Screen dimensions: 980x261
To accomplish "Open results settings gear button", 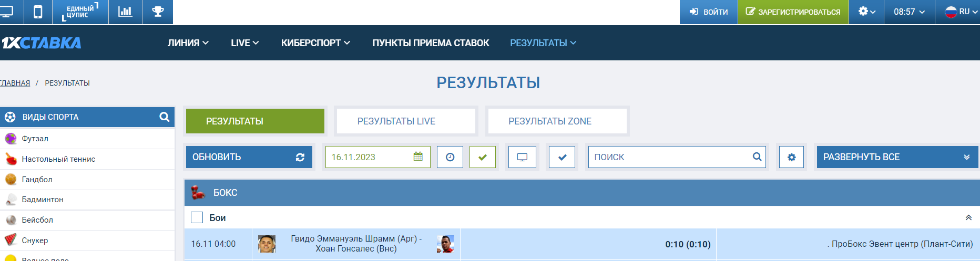I will (792, 157).
